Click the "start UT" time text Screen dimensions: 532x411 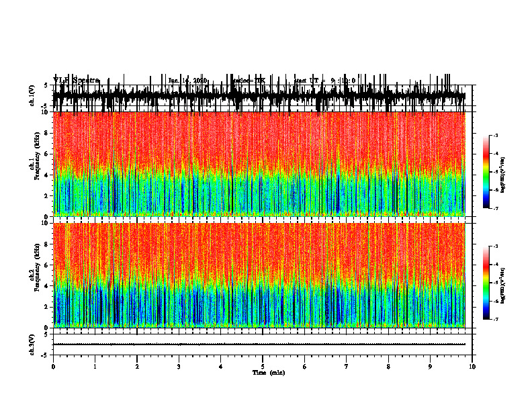[x=324, y=81]
